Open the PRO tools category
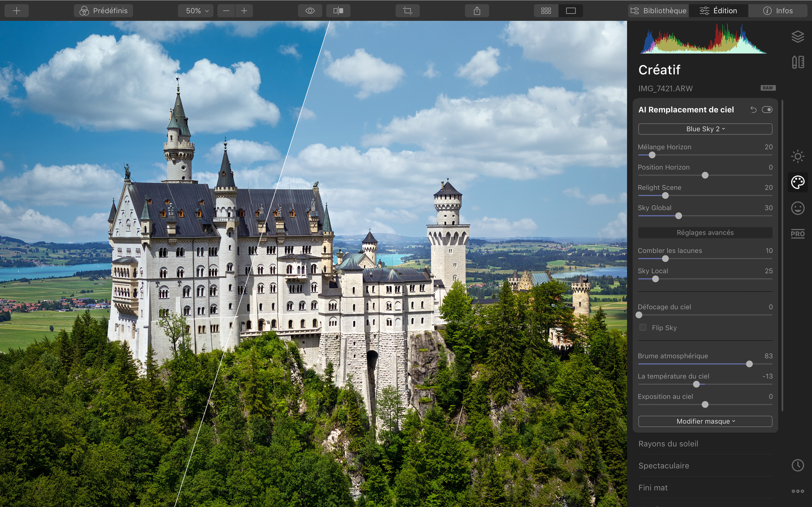Image resolution: width=812 pixels, height=507 pixels. (798, 234)
